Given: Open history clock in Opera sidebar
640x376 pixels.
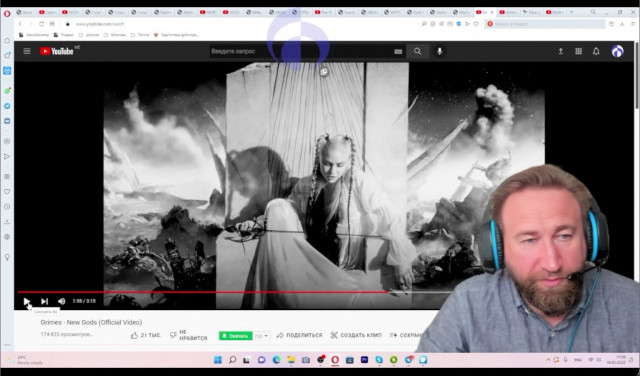Looking at the screenshot, I should point(7,207).
